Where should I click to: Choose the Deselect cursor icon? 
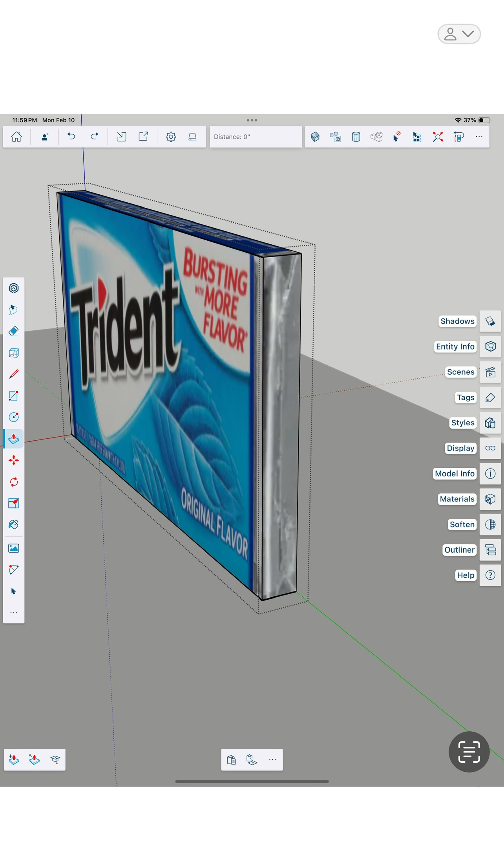[x=397, y=137]
